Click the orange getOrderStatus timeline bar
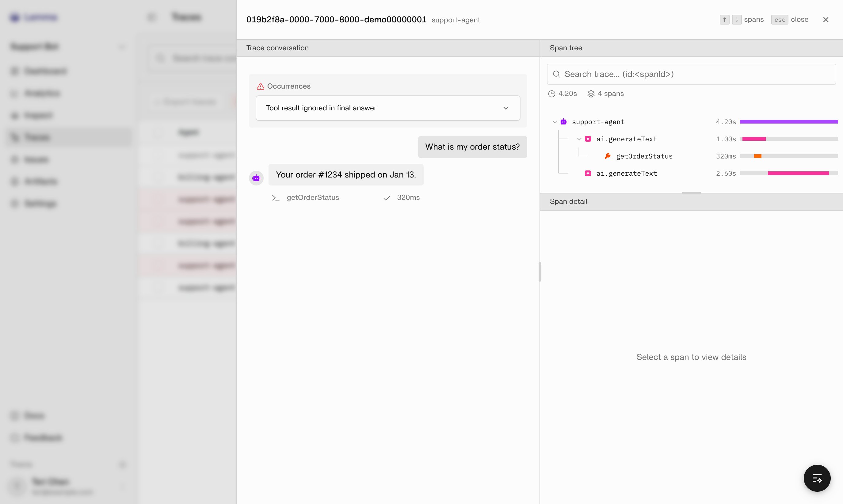This screenshot has height=504, width=843. pos(757,156)
